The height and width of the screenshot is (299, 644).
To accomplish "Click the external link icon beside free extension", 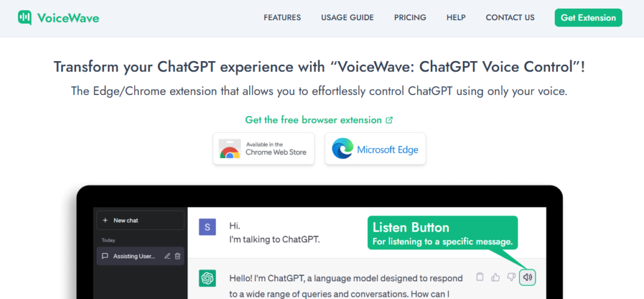I will [389, 120].
